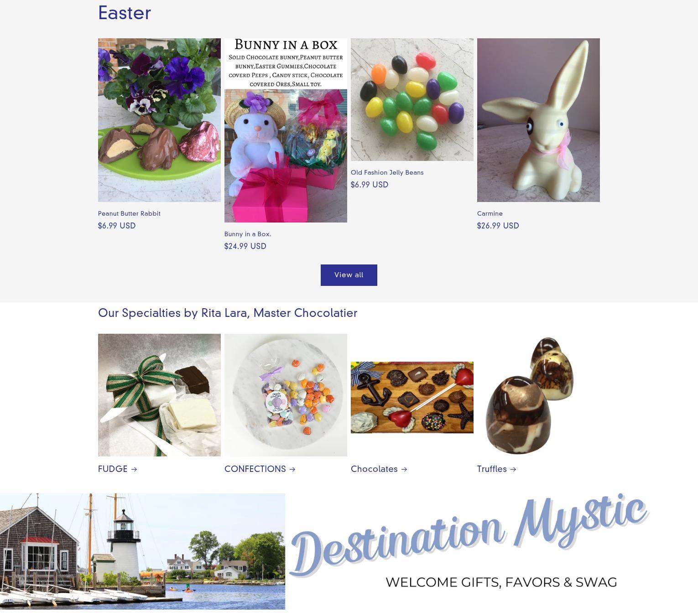Open the fudge with green ribbon image
The image size is (698, 616).
159,395
